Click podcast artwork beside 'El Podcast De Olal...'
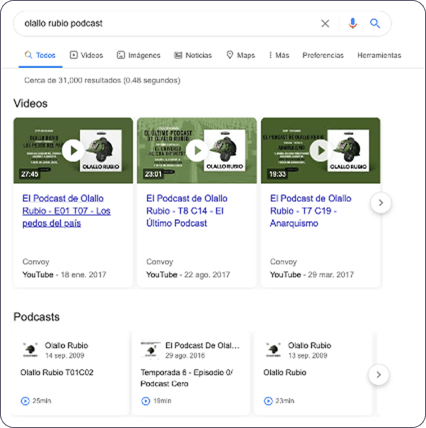426x428 pixels. [150, 350]
